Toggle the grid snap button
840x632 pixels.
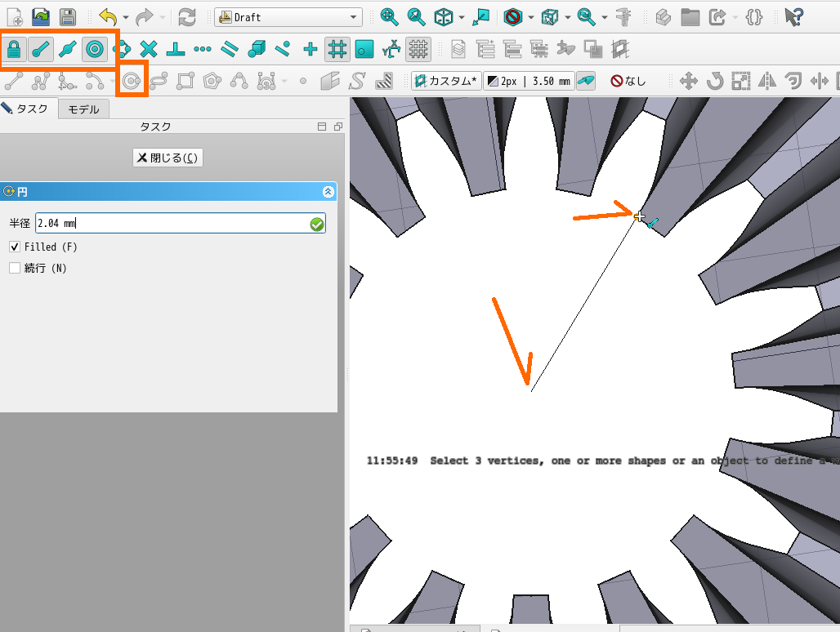click(336, 50)
